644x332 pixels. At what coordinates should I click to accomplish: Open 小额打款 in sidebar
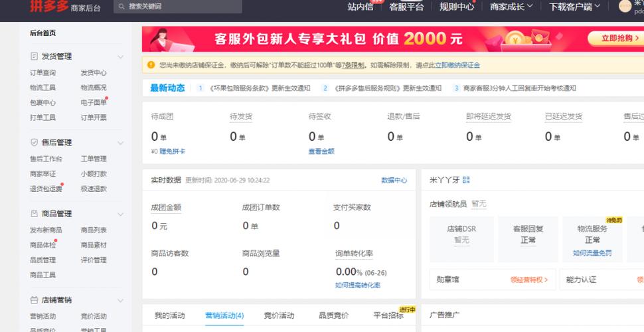click(94, 174)
